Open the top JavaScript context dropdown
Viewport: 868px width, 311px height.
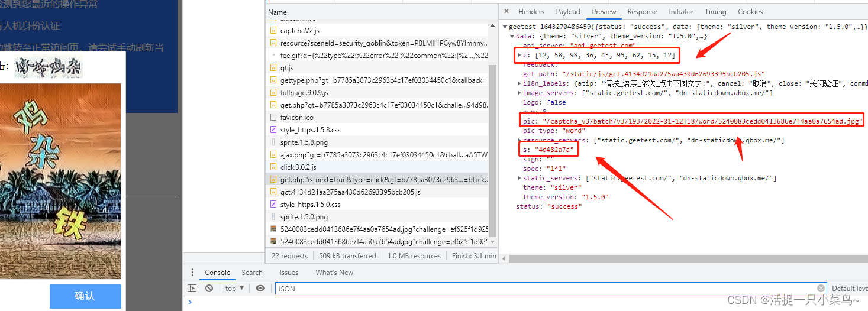tap(234, 289)
